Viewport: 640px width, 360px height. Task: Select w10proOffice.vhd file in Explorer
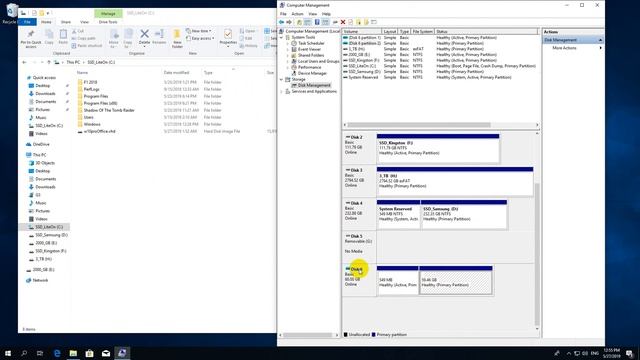100,131
